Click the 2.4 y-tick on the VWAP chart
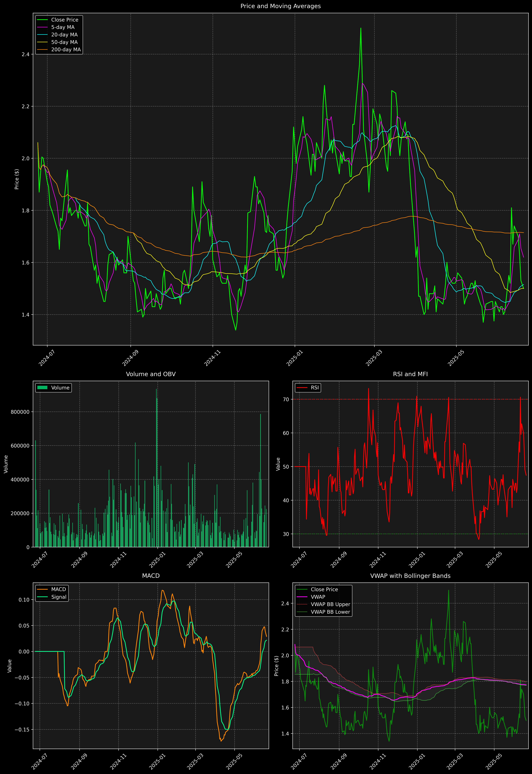 [285, 603]
